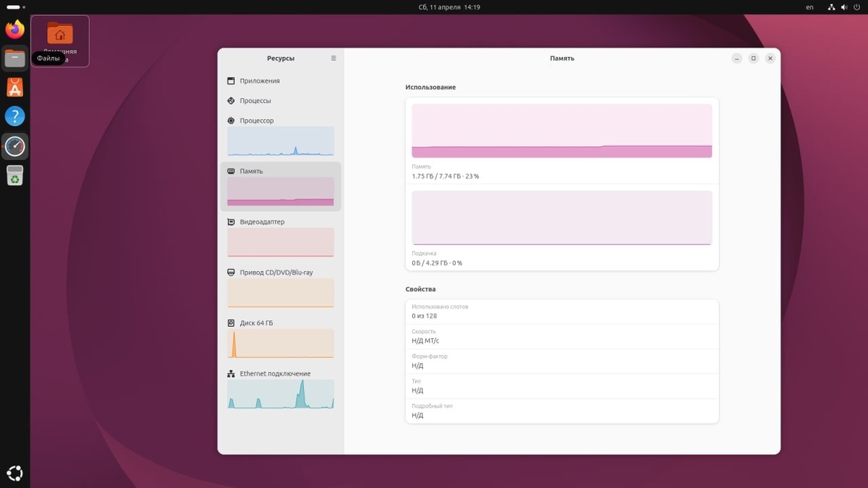Click the Память RAM icon
The image size is (868, 488).
[x=231, y=171]
